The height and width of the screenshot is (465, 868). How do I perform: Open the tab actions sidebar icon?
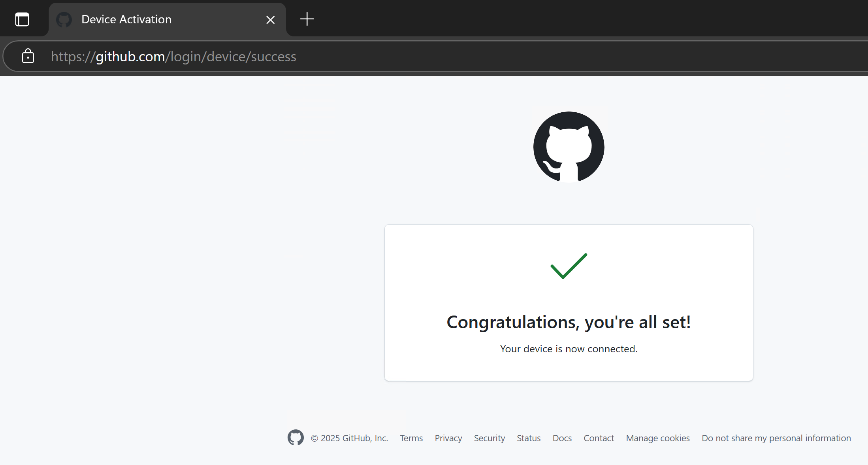(x=22, y=19)
